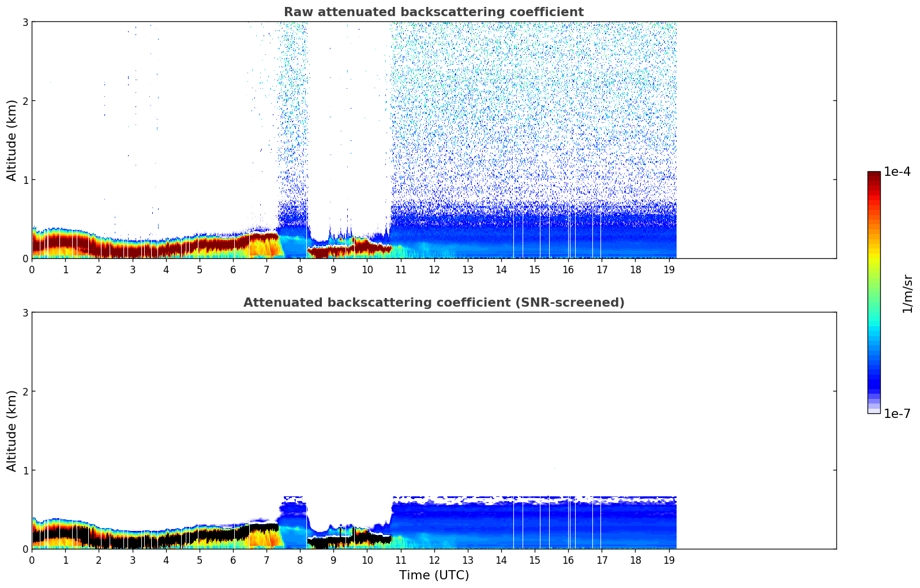The image size is (920, 588).
Task: Click the "1e-4" colorbar maximum label
Action: 897,172
